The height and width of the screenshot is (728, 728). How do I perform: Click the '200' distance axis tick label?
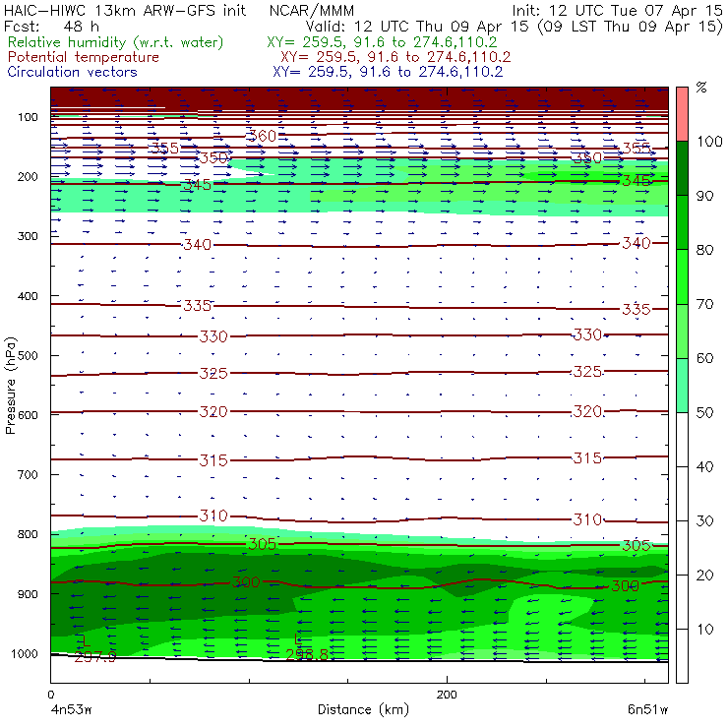click(x=447, y=695)
